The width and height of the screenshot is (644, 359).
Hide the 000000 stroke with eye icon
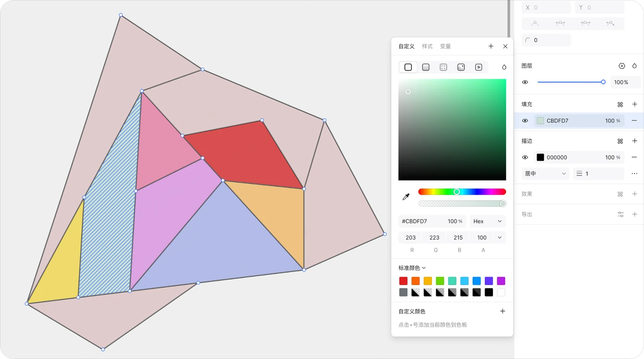tap(525, 157)
